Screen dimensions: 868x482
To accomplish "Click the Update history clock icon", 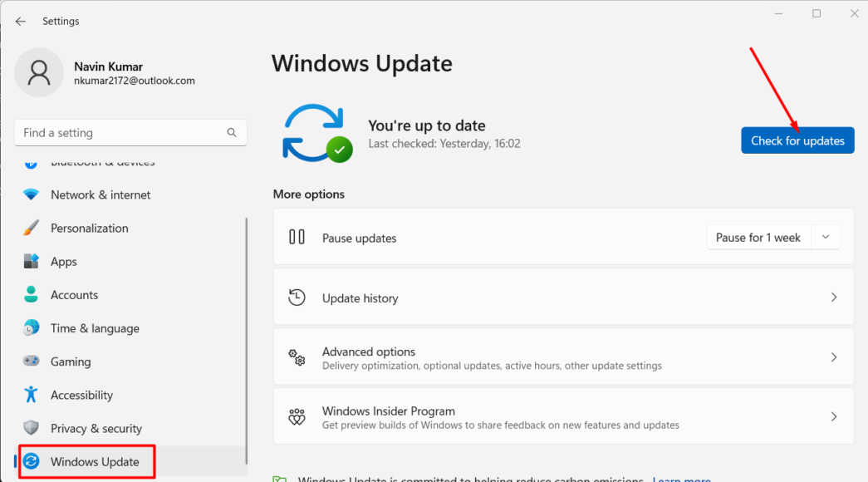I will [x=297, y=297].
